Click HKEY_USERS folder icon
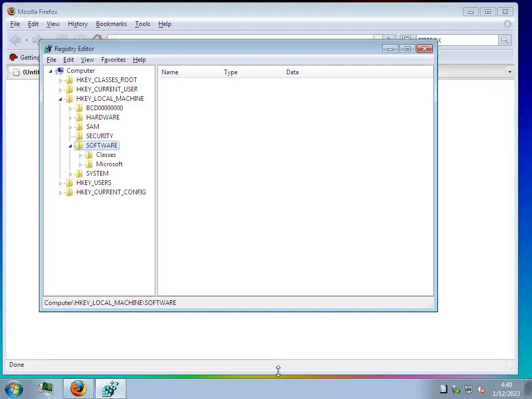The image size is (532, 399). click(69, 182)
